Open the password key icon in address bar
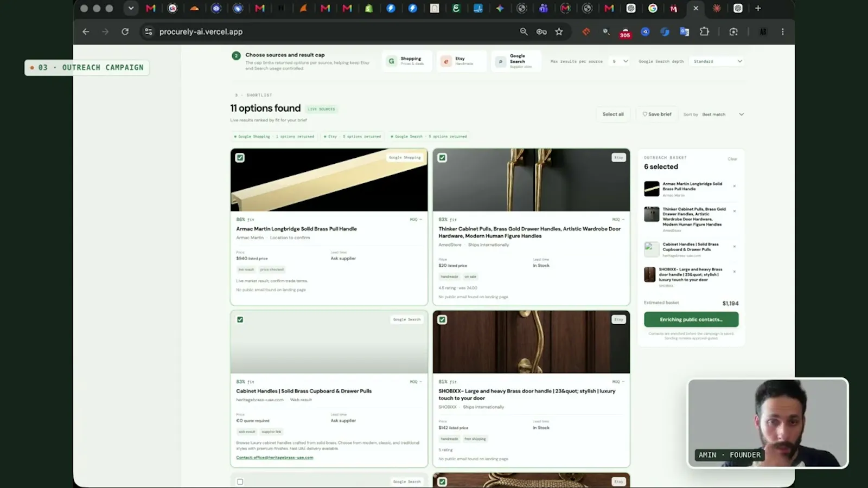Viewport: 868px width, 488px height. [x=541, y=31]
